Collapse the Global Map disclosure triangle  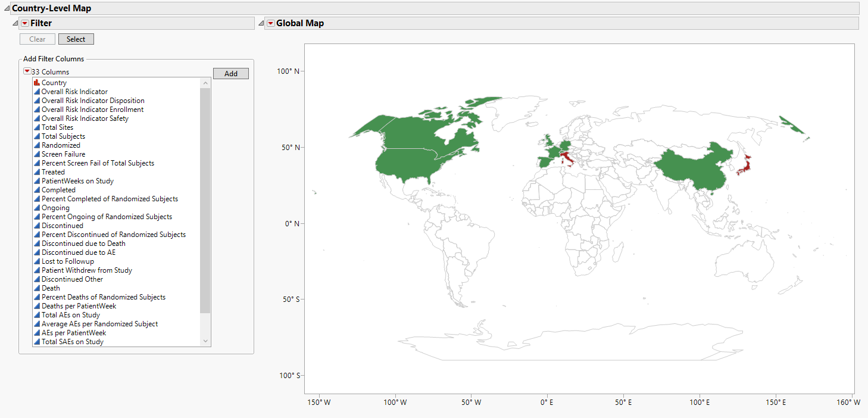(x=261, y=23)
